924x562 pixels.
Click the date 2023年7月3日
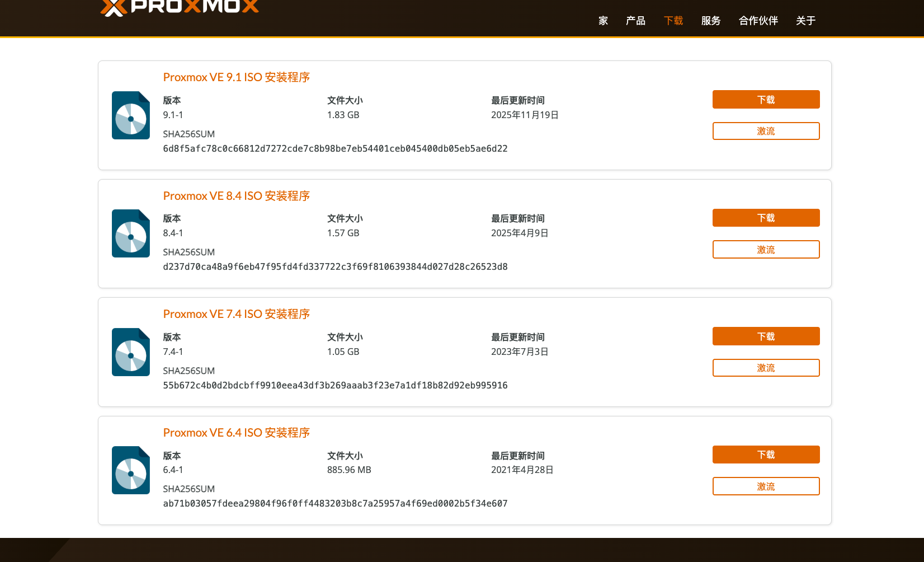520,352
